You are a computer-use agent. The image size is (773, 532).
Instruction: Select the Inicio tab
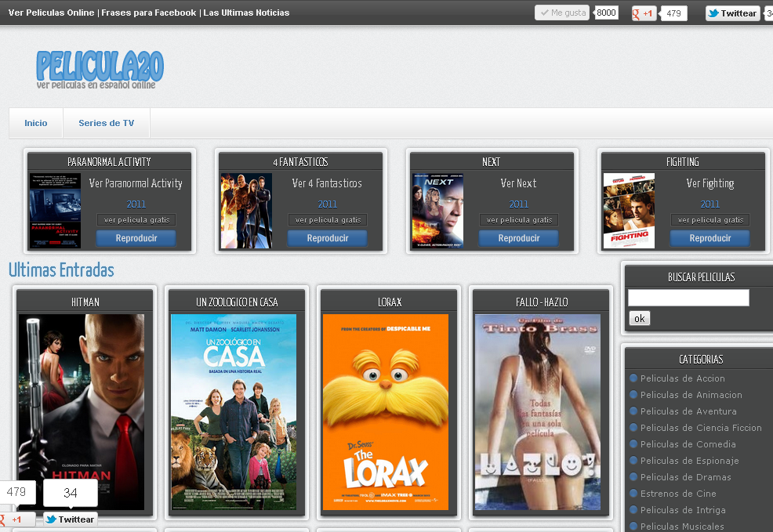[x=35, y=123]
